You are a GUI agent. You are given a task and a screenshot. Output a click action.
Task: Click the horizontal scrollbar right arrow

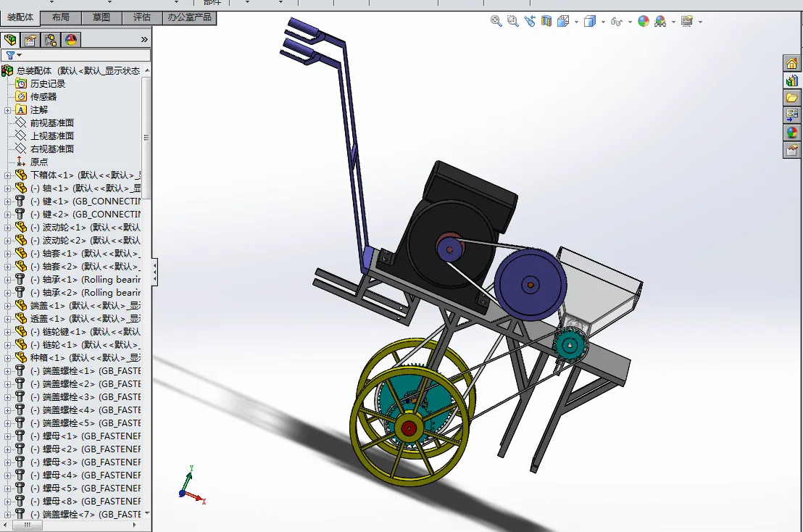[x=135, y=525]
